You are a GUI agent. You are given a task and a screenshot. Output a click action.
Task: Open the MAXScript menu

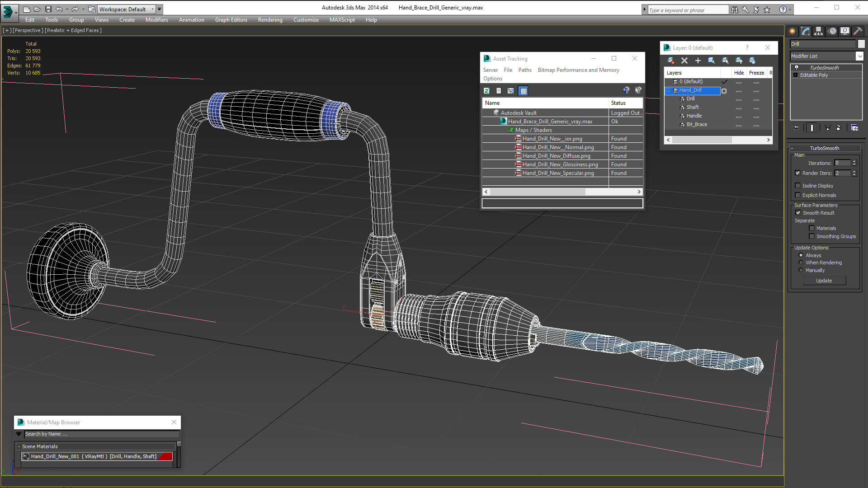pyautogui.click(x=342, y=20)
